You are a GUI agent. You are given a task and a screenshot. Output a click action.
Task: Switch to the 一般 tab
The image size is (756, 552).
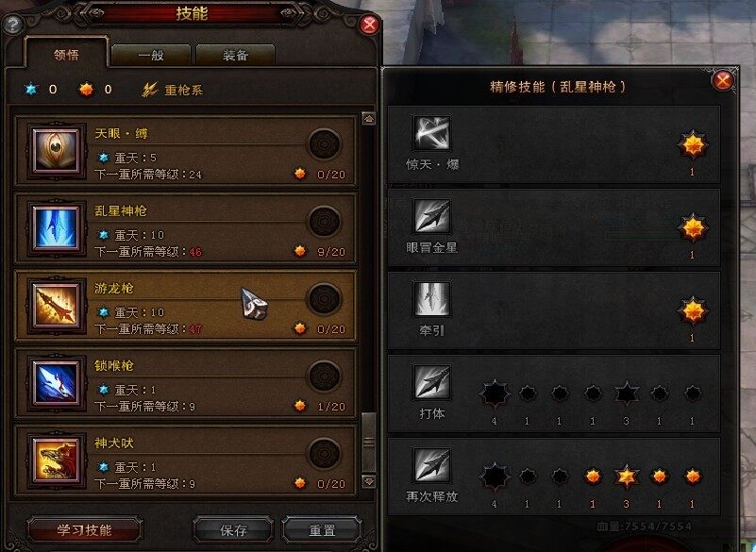tap(151, 55)
